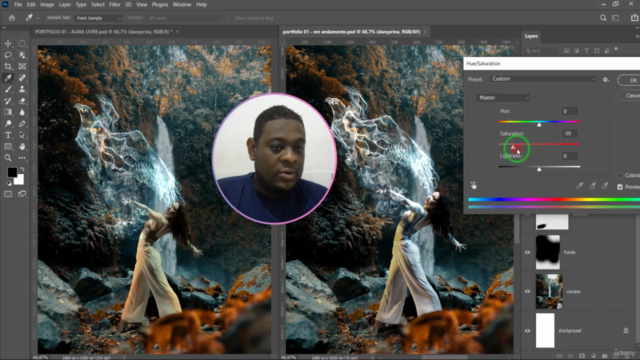Click OK in Hue/Saturation dialog
This screenshot has width=640, height=360.
click(629, 80)
